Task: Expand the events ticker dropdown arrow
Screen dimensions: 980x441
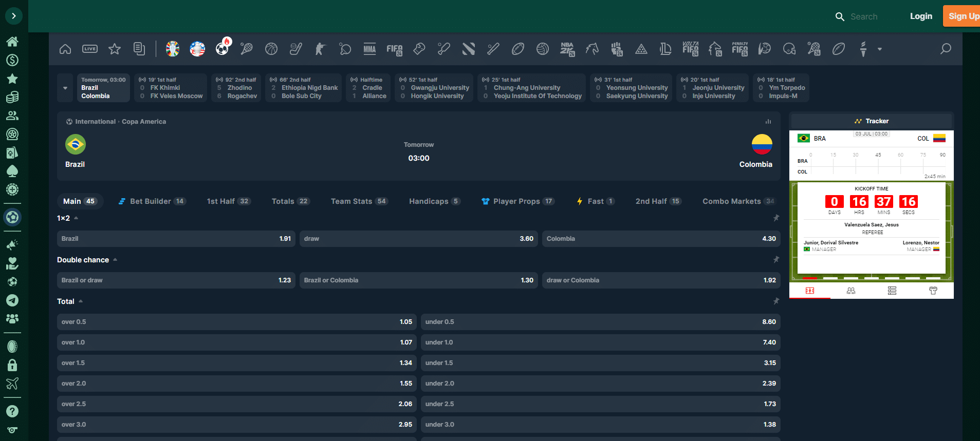Action: pos(65,88)
